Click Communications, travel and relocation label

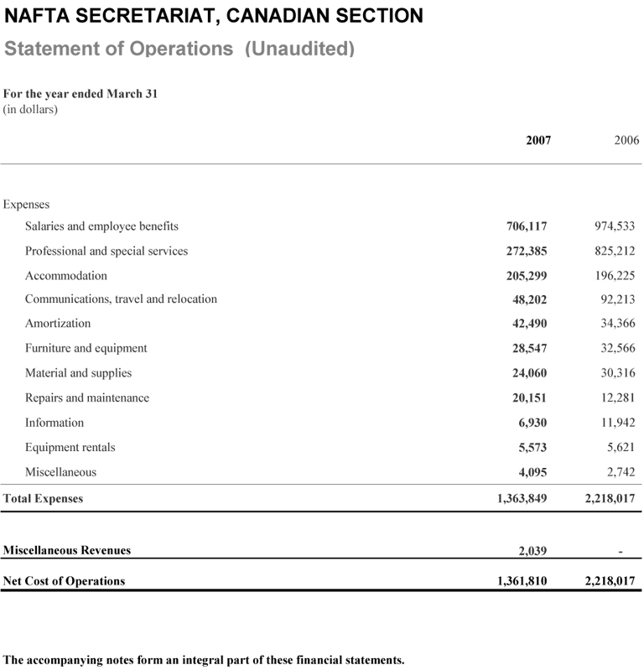coord(121,299)
